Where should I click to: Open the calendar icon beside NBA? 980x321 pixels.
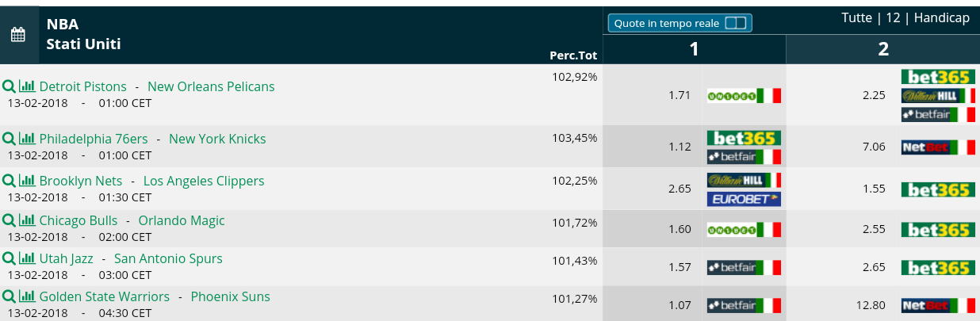[x=18, y=35]
